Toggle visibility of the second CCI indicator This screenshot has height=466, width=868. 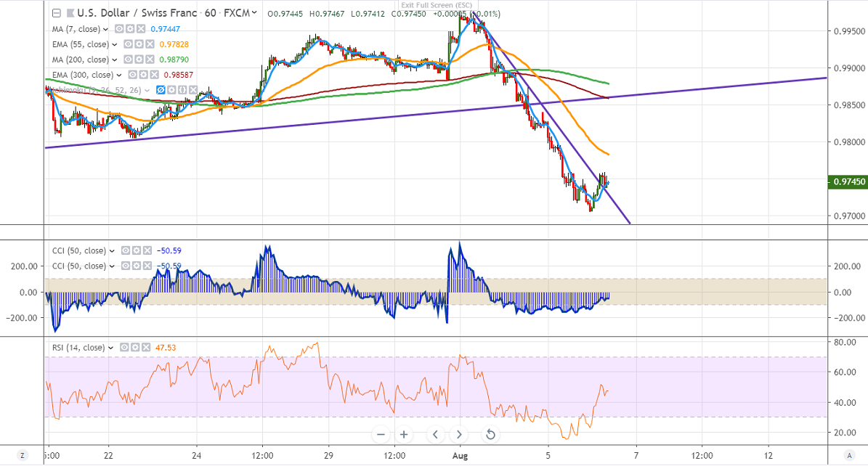click(126, 266)
